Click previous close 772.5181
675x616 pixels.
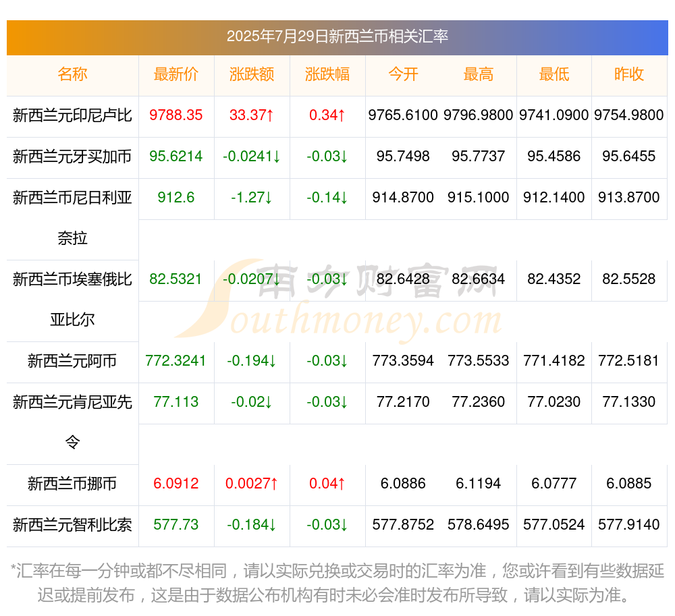pos(629,360)
